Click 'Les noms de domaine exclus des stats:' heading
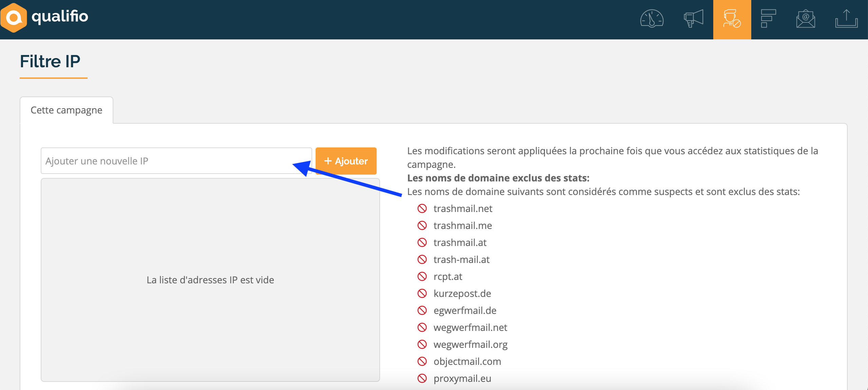The image size is (868, 390). click(498, 178)
